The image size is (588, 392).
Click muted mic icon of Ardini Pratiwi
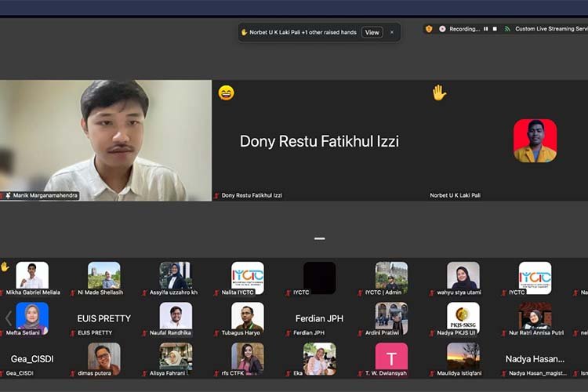361,333
